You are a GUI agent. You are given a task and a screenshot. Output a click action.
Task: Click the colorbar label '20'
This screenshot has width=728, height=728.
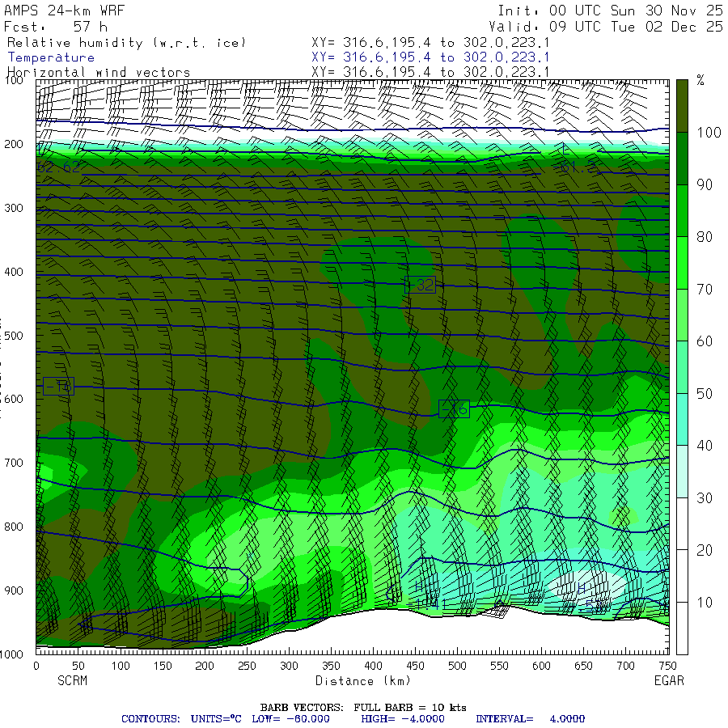pyautogui.click(x=705, y=550)
